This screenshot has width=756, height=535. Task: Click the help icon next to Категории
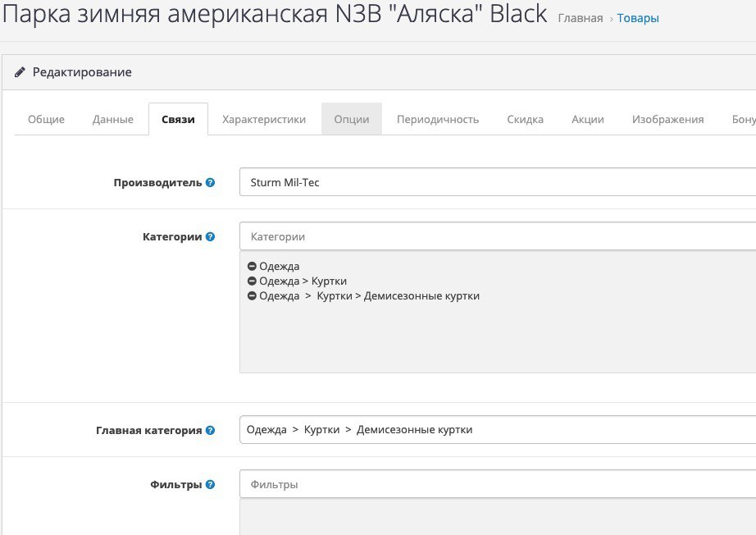point(210,237)
